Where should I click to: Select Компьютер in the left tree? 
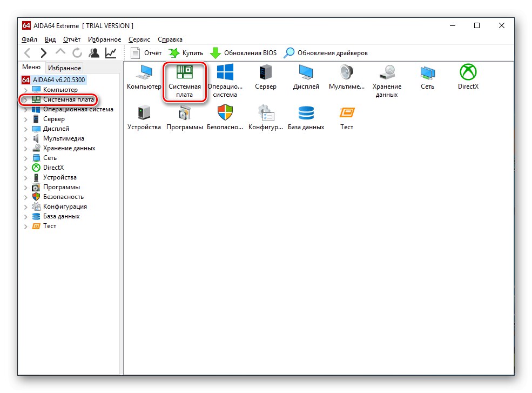tap(60, 90)
